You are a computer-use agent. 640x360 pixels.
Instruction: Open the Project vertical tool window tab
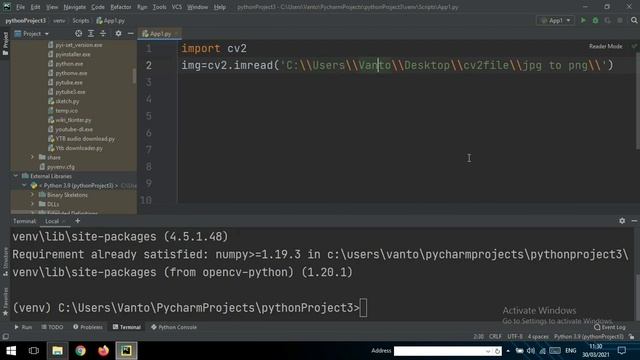(x=5, y=43)
